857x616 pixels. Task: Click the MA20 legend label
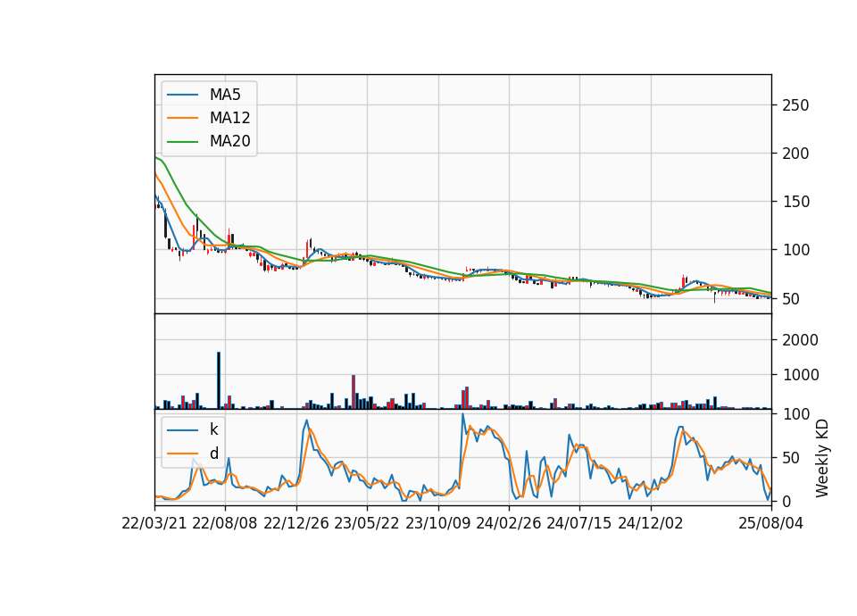point(229,141)
